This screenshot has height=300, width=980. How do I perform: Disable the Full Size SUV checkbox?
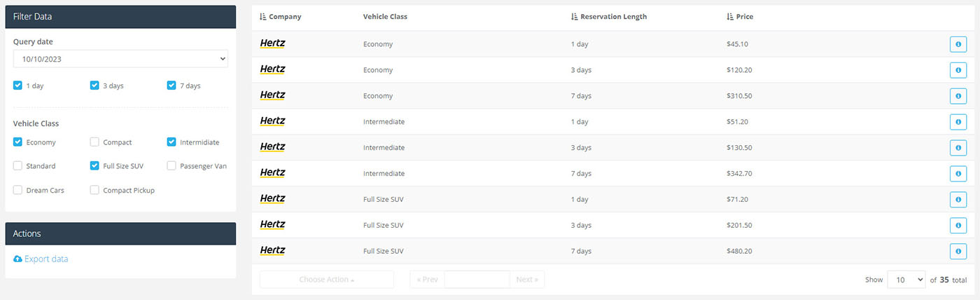click(94, 166)
